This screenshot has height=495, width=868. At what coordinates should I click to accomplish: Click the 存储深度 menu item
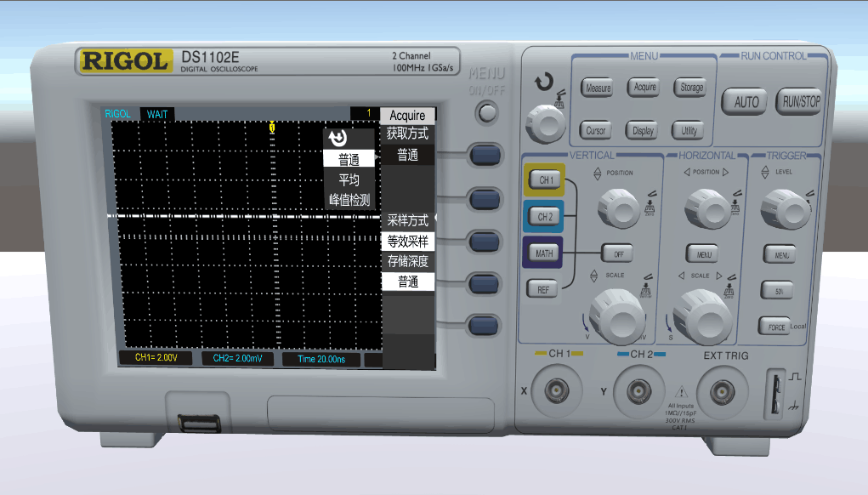coord(408,261)
